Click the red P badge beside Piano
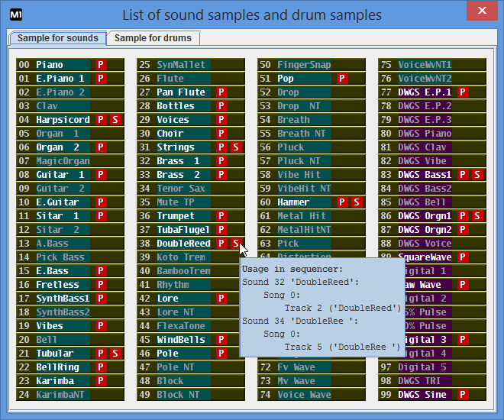The height and width of the screenshot is (420, 504). point(101,65)
